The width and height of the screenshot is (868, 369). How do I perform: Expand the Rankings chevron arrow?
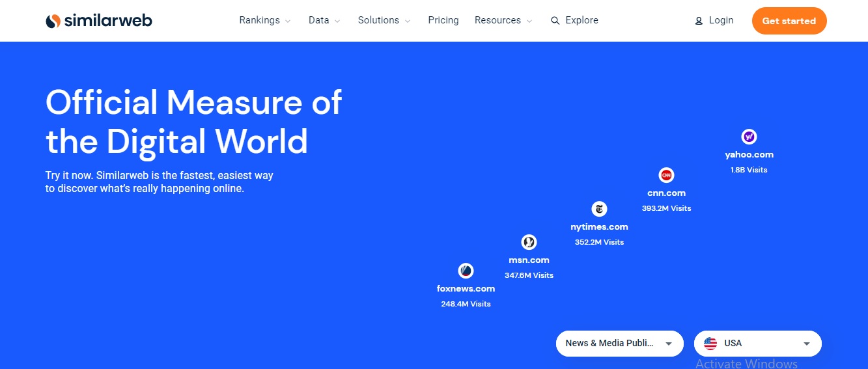tap(288, 21)
